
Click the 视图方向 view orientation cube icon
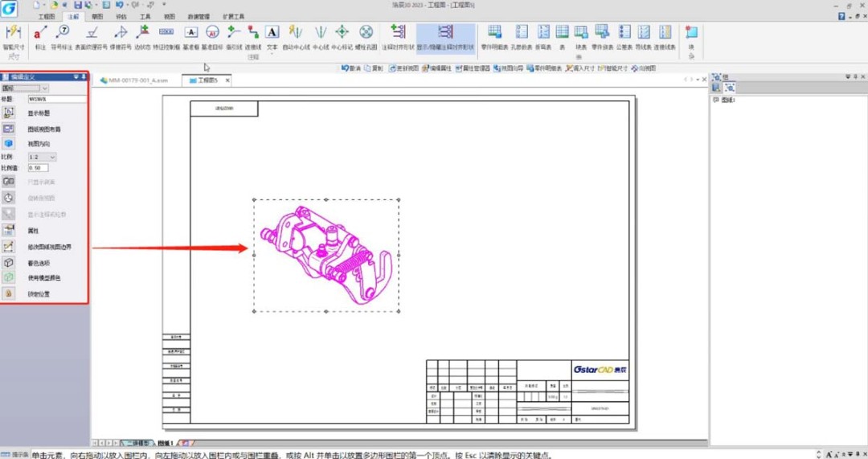pos(9,143)
